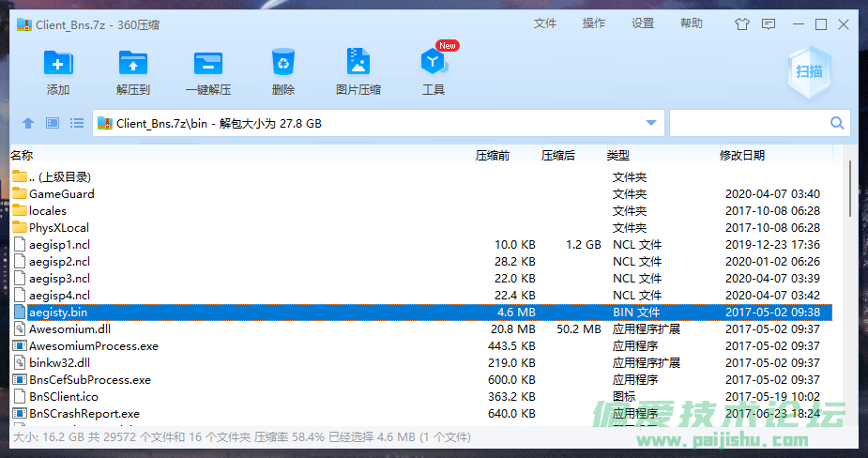This screenshot has height=458, width=868.
Task: Switch to icon view mode button
Action: pos(53,123)
